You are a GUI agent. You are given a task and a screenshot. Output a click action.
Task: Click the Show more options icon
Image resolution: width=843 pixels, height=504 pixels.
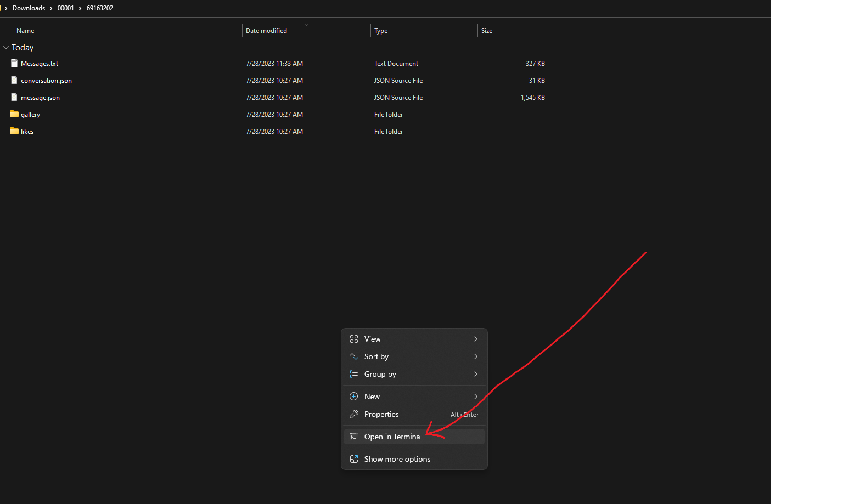pyautogui.click(x=354, y=459)
